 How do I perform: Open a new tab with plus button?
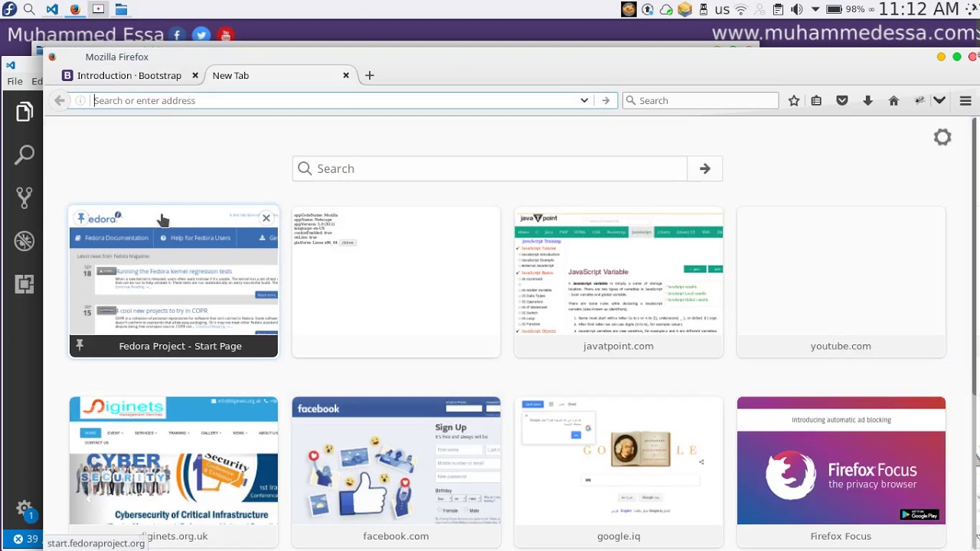pyautogui.click(x=370, y=76)
